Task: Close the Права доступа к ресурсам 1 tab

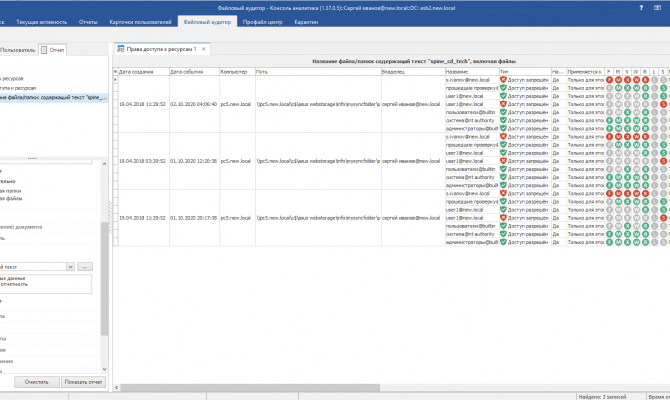Action: 204,49
